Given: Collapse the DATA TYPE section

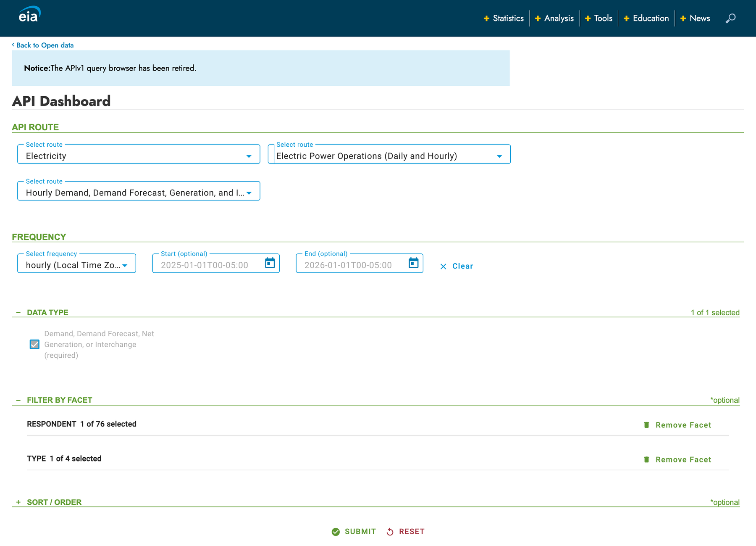Looking at the screenshot, I should [18, 312].
